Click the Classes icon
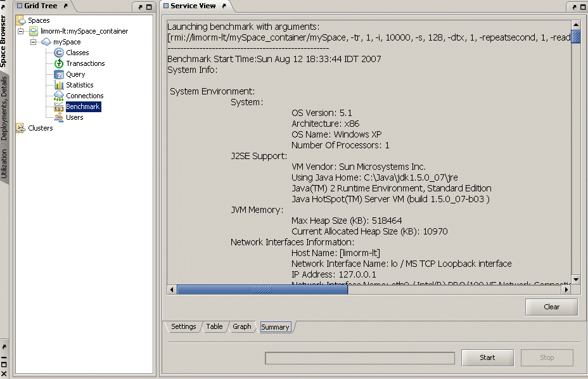 [59, 53]
